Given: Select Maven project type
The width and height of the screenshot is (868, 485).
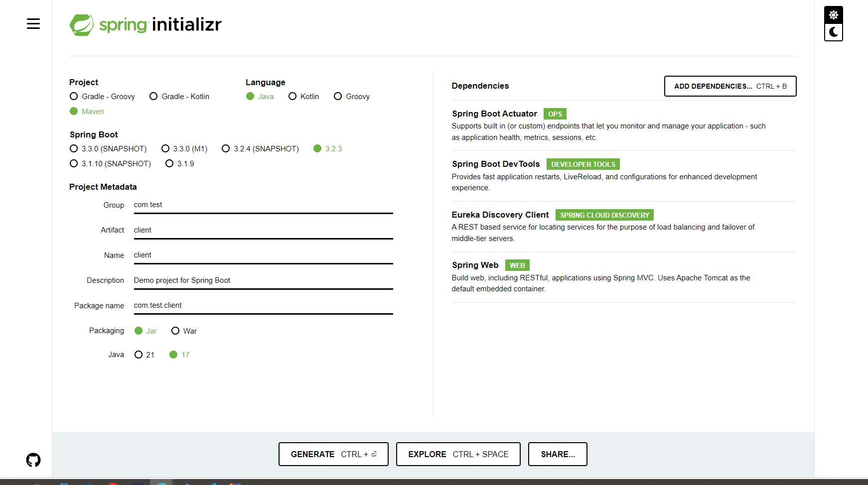Looking at the screenshot, I should [x=87, y=112].
